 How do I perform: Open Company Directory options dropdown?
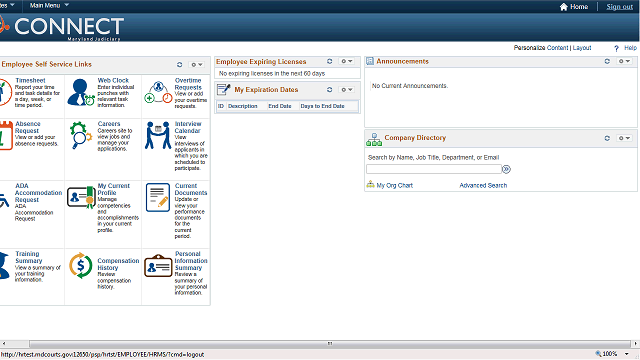624,138
